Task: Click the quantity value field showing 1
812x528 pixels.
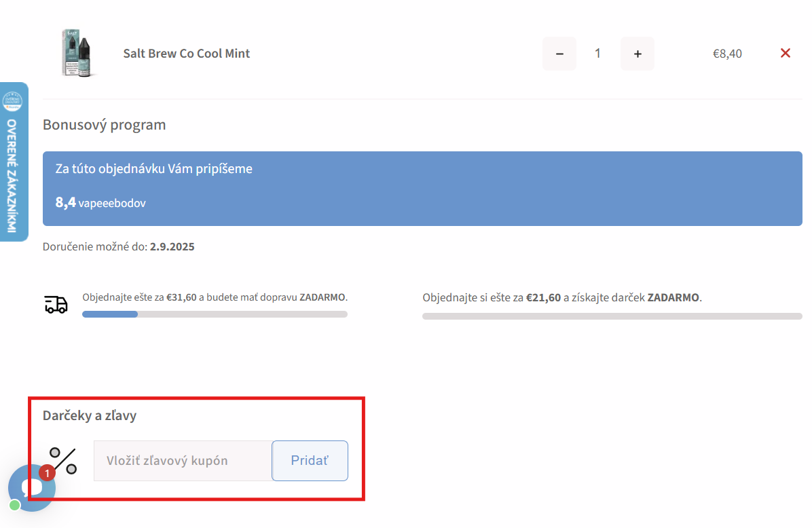Action: point(598,54)
